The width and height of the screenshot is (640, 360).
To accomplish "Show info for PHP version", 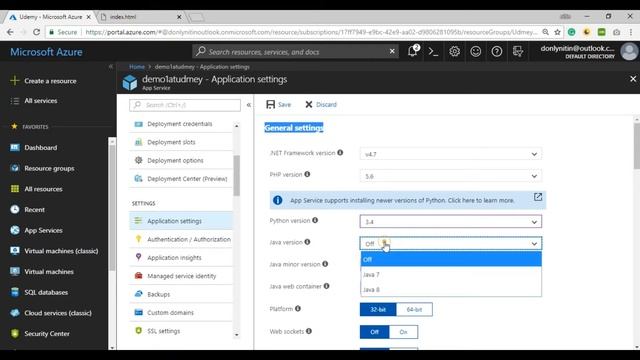I will (307, 174).
